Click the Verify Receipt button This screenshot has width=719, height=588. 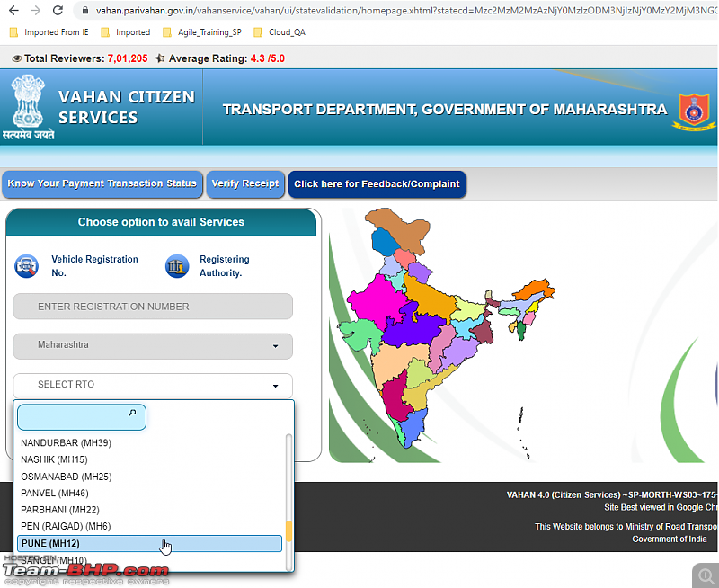tap(245, 184)
